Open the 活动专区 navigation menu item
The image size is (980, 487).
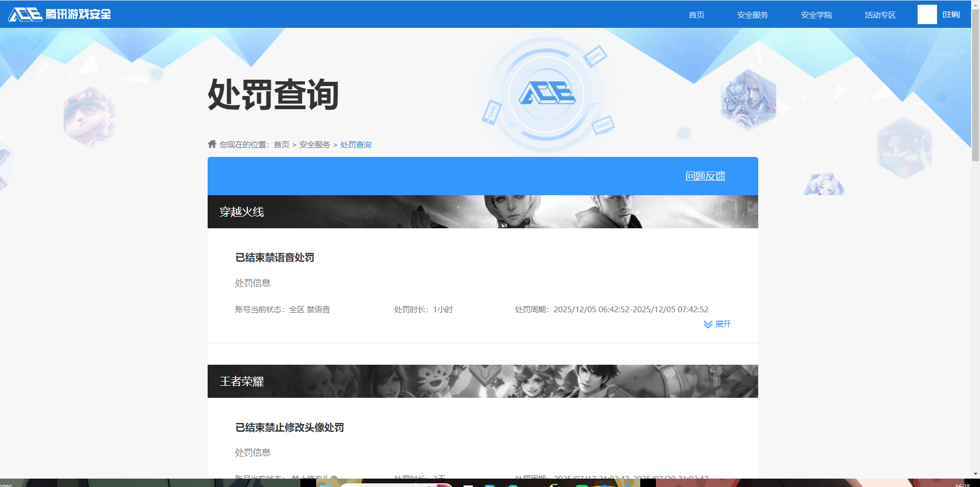point(879,15)
